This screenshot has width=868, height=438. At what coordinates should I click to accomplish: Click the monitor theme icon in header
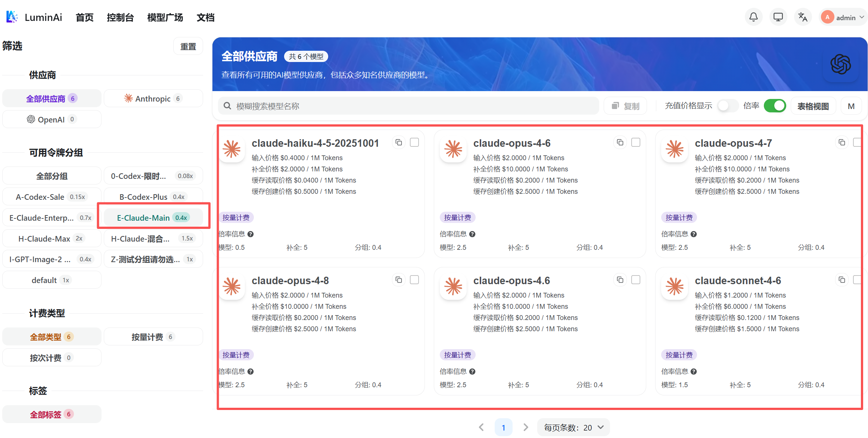click(778, 17)
